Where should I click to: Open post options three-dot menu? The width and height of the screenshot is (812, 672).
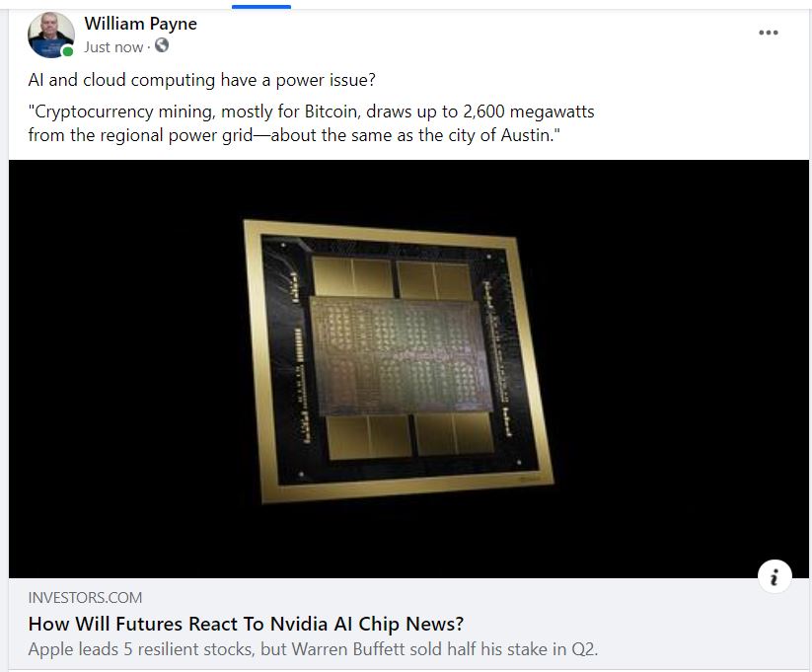click(768, 33)
